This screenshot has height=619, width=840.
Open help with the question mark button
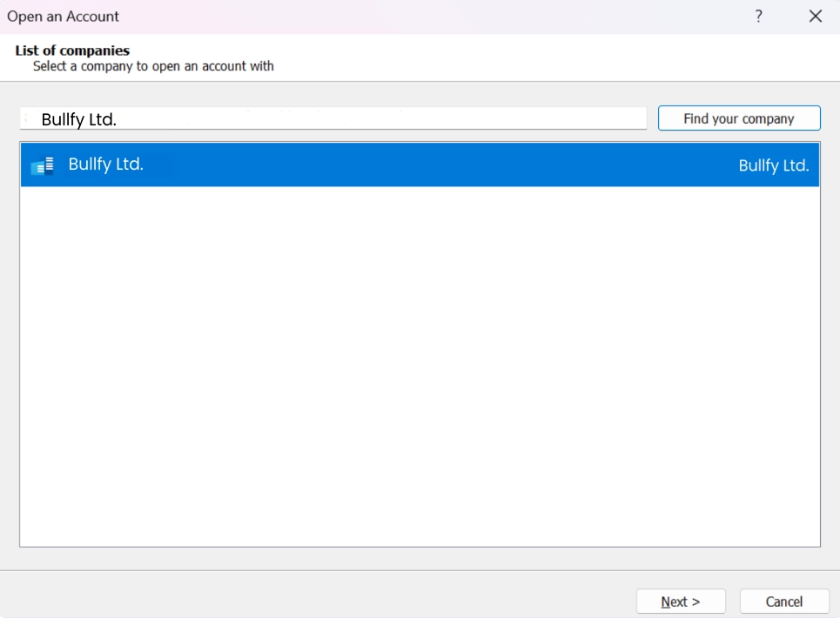pos(758,16)
